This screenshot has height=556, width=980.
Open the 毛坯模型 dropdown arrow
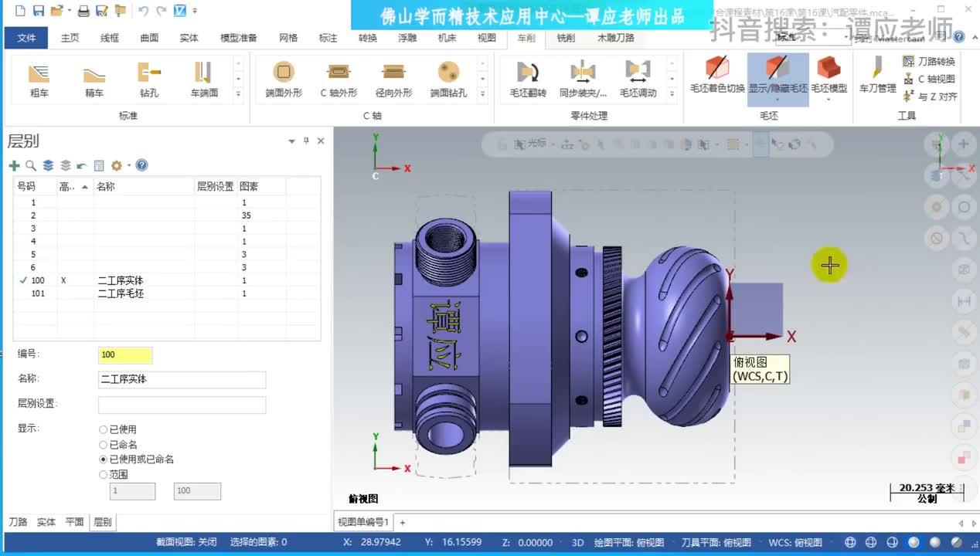[x=829, y=99]
